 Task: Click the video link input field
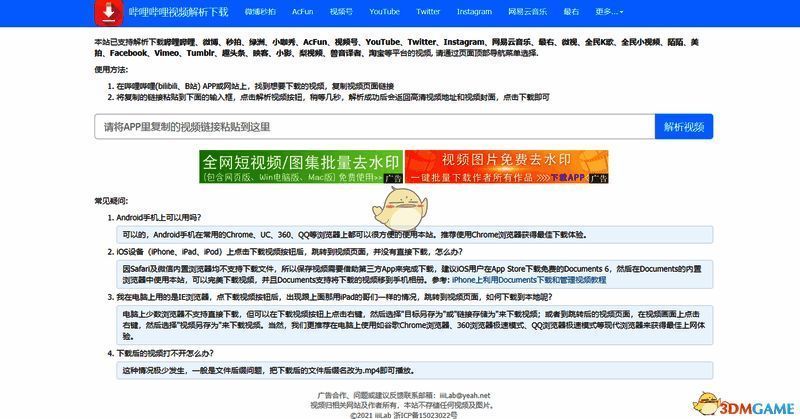(372, 127)
